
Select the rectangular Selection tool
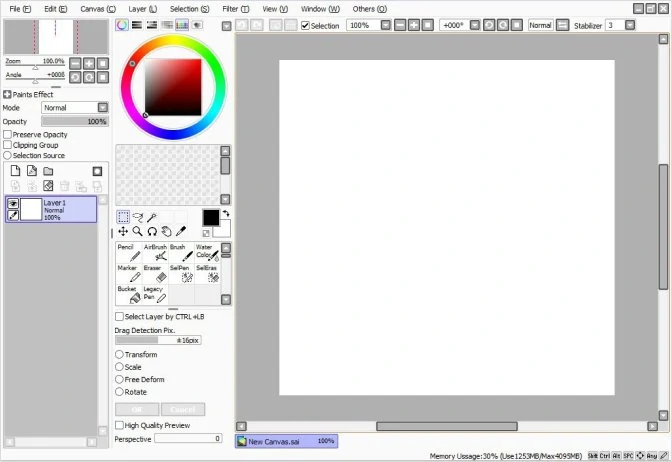point(123,217)
